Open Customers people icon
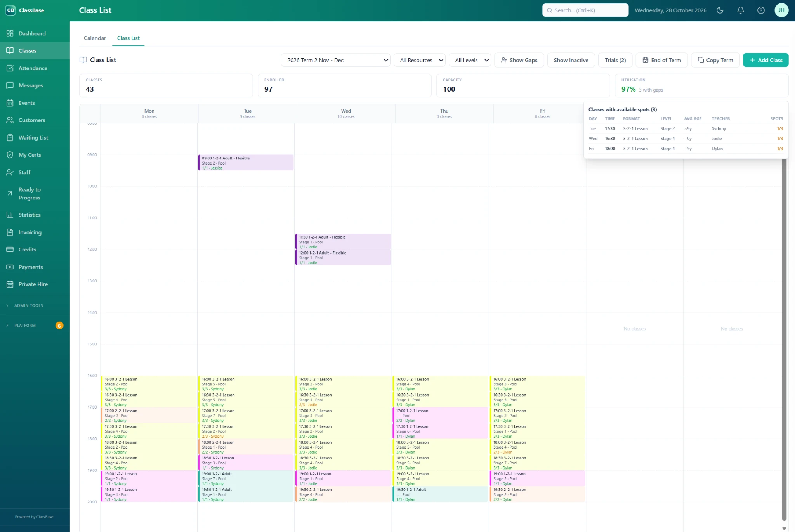The height and width of the screenshot is (532, 795). tap(10, 120)
